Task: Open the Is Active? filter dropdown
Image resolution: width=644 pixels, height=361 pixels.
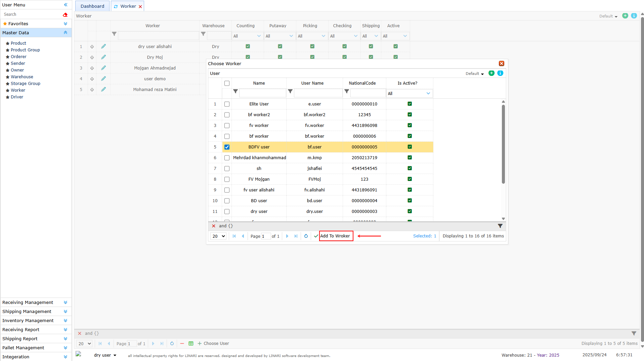Action: point(409,93)
